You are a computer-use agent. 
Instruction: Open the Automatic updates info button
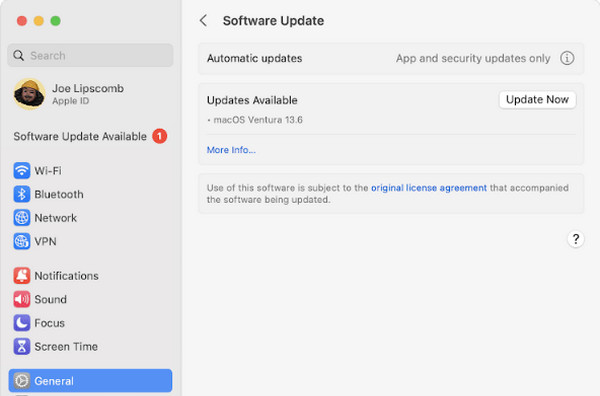click(x=567, y=59)
